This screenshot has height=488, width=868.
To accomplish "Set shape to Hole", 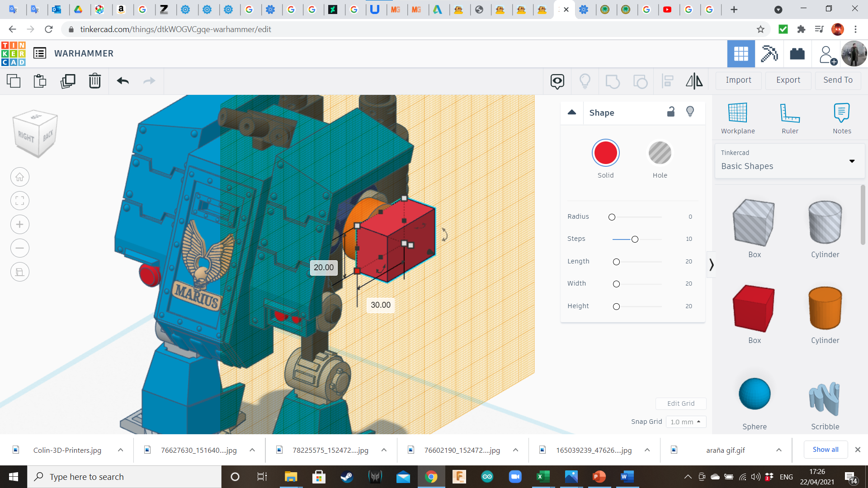I will (660, 153).
